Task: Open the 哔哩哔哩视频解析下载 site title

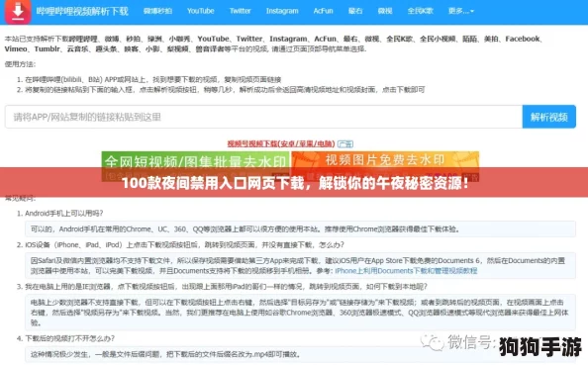Action: (x=82, y=11)
